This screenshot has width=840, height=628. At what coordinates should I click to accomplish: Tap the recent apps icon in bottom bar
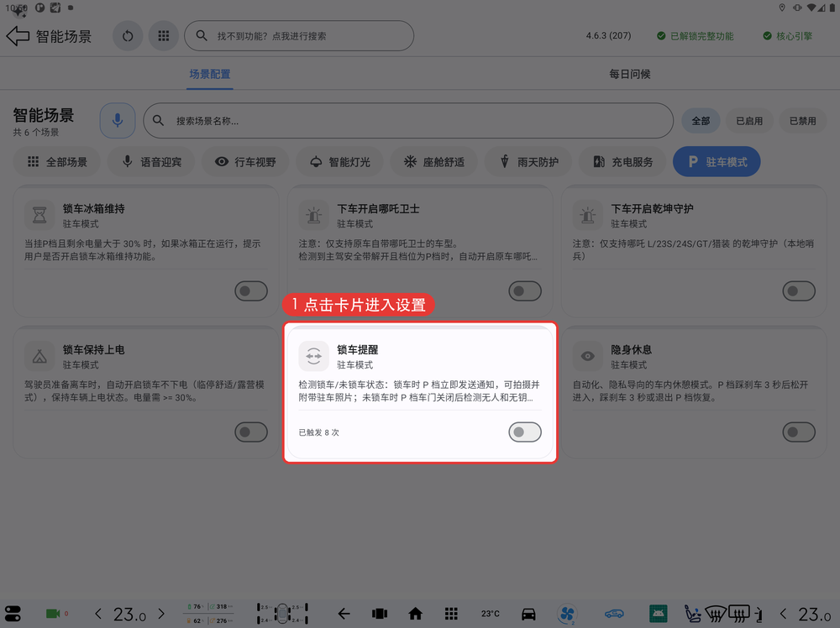click(x=380, y=614)
